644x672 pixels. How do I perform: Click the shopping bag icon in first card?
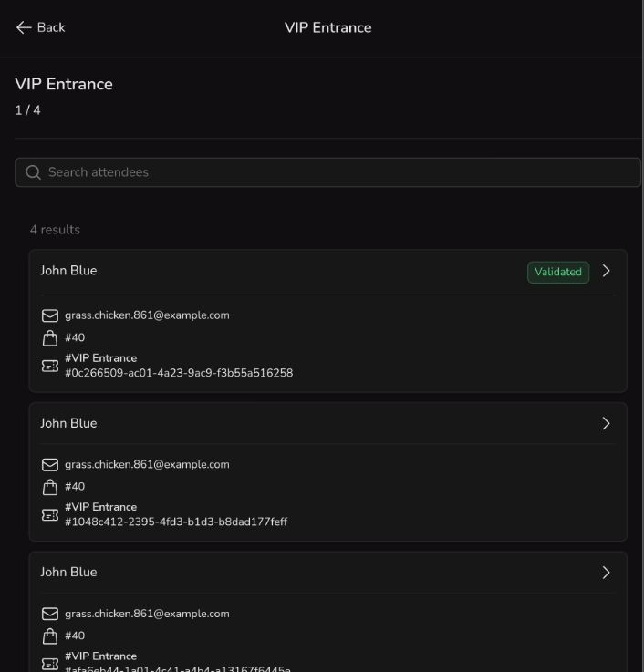50,338
